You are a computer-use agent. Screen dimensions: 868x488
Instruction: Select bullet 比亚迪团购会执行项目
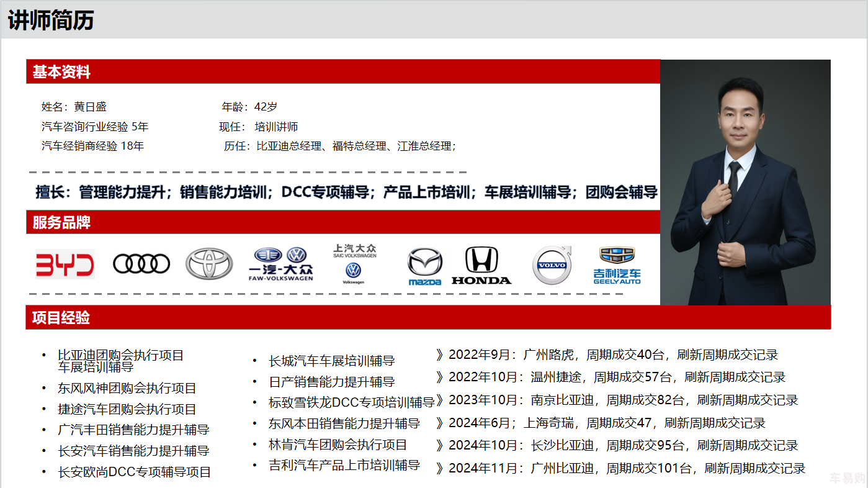coord(121,356)
